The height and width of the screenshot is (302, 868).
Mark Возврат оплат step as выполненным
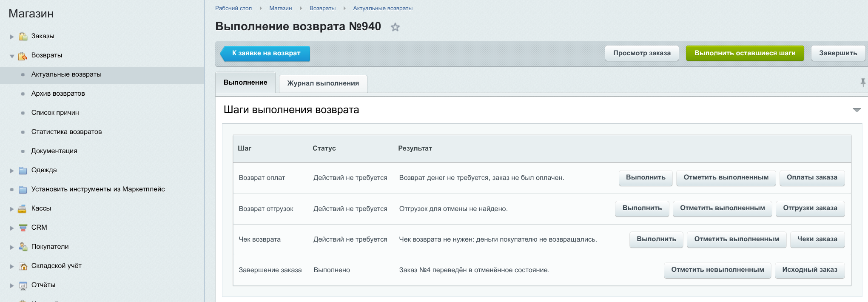click(726, 178)
